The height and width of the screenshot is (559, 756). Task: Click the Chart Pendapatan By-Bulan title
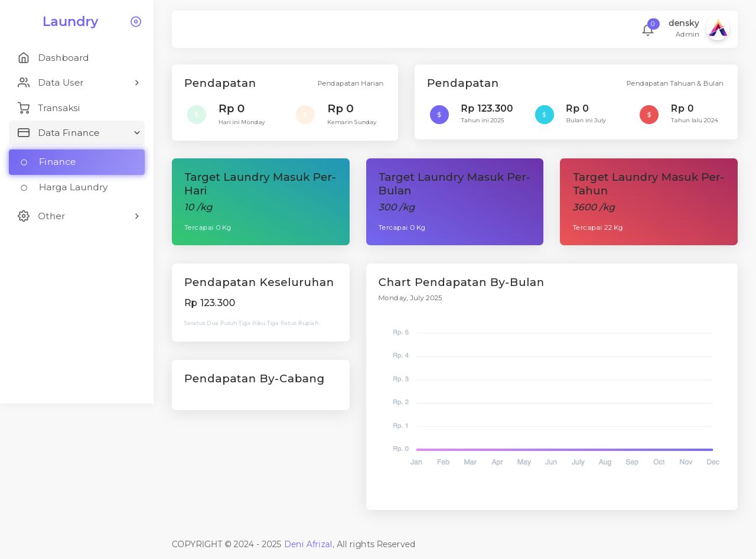[x=461, y=282]
